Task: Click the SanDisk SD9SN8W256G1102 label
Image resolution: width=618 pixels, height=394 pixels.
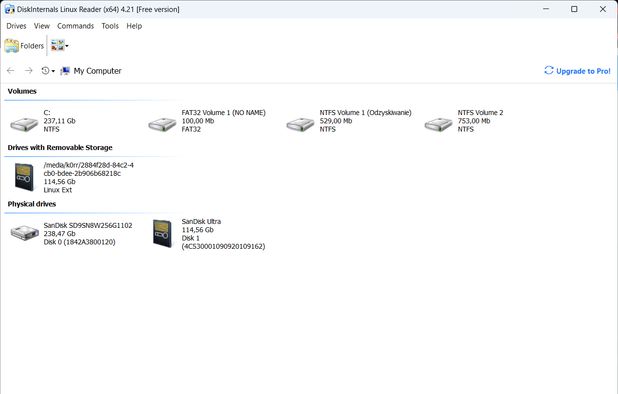Action: (x=88, y=225)
